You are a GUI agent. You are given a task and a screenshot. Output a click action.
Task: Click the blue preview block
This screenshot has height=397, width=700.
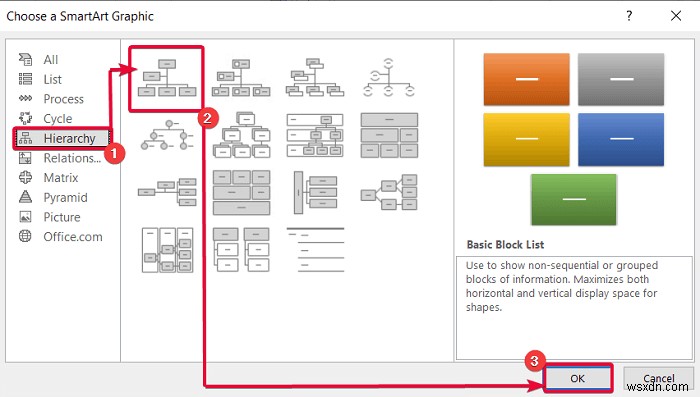[621, 139]
